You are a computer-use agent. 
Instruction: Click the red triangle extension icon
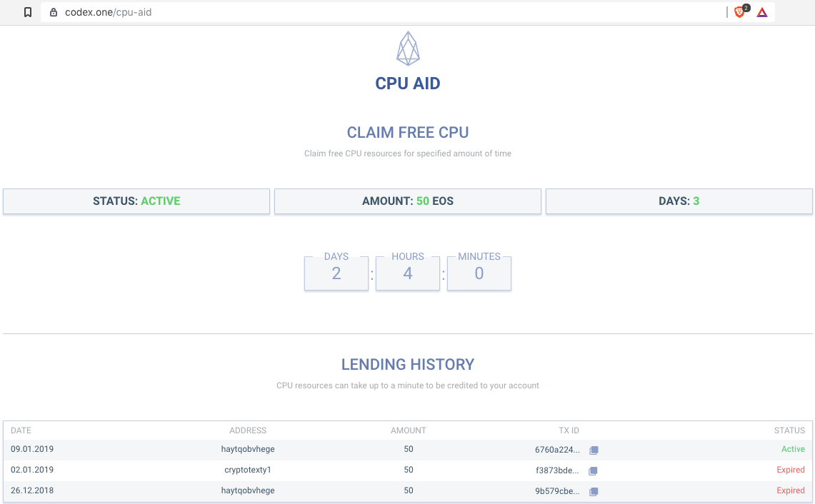coord(761,12)
